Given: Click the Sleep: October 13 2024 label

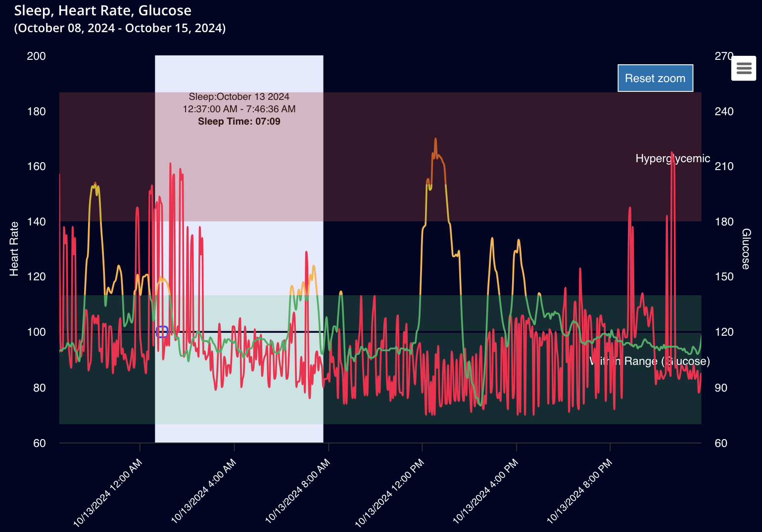Looking at the screenshot, I should [x=239, y=97].
